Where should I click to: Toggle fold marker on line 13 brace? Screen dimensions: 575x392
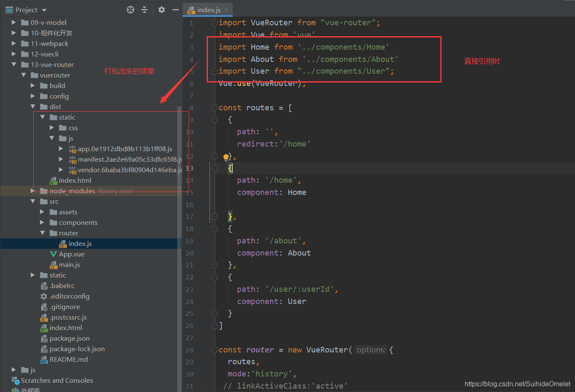(215, 168)
